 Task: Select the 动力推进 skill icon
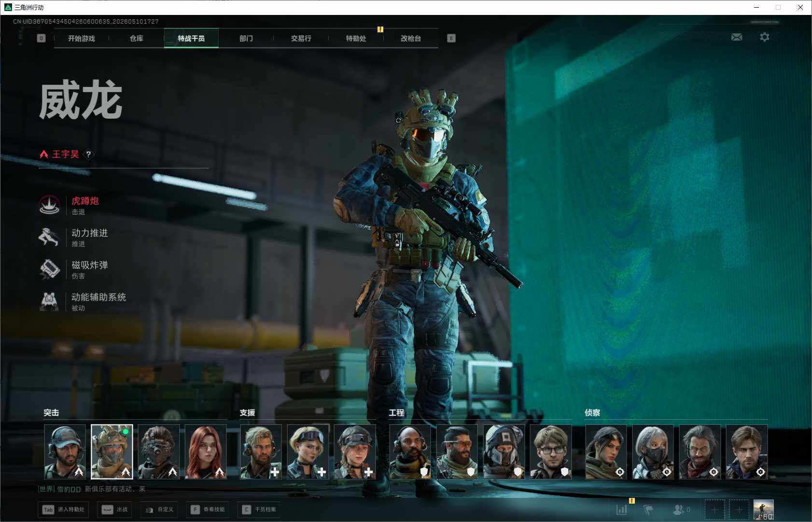(49, 237)
